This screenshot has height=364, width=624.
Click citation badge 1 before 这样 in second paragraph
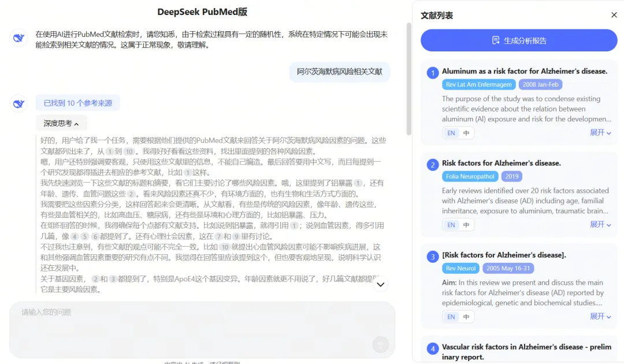[x=188, y=172]
